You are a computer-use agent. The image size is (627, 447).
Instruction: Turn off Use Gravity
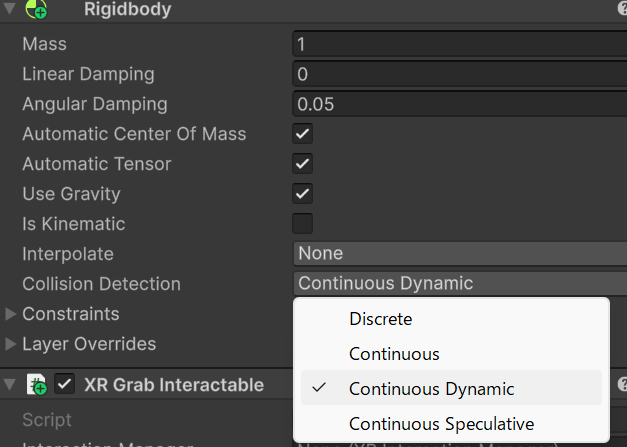point(302,194)
